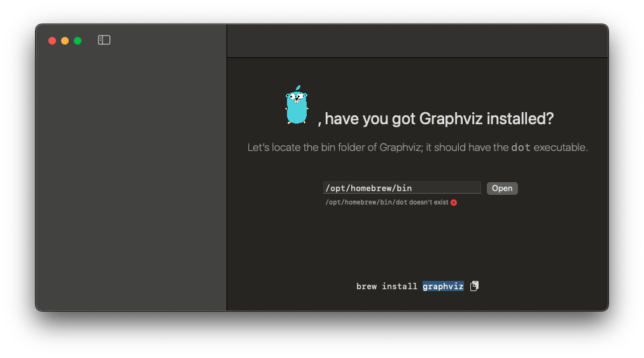Click the word "install" in the command
The width and height of the screenshot is (644, 358).
click(400, 287)
